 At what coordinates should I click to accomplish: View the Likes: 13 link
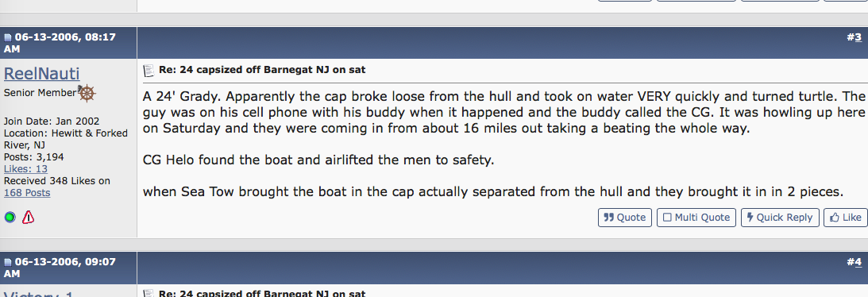[x=25, y=168]
